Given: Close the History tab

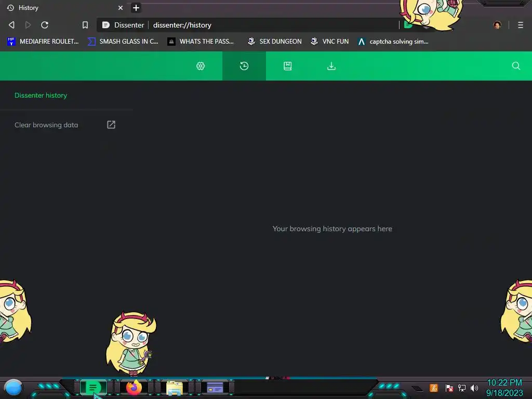Looking at the screenshot, I should pyautogui.click(x=121, y=8).
